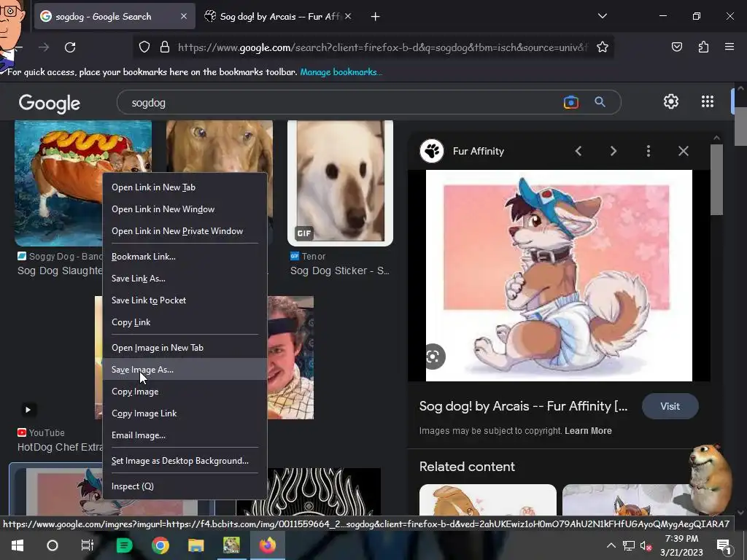Click the sogdog search input field
Screen dimensions: 747x560
pyautogui.click(x=343, y=102)
